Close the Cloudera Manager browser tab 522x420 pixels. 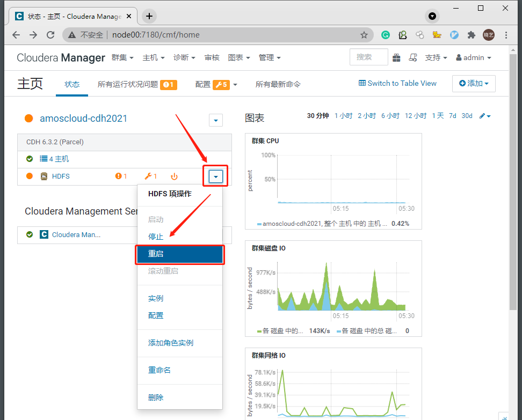point(129,16)
